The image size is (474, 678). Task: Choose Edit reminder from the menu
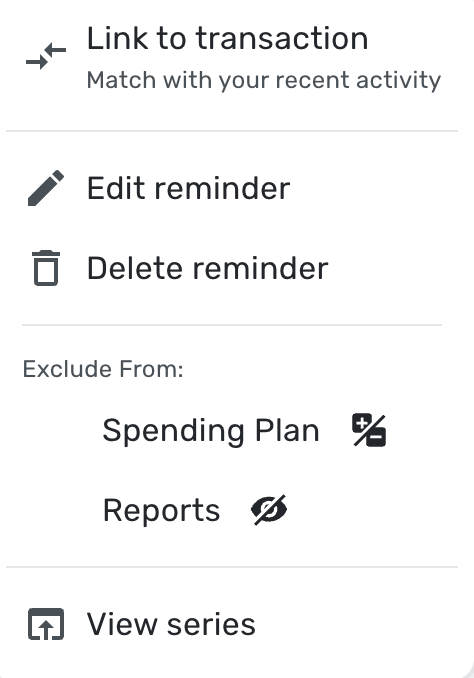coord(232,188)
